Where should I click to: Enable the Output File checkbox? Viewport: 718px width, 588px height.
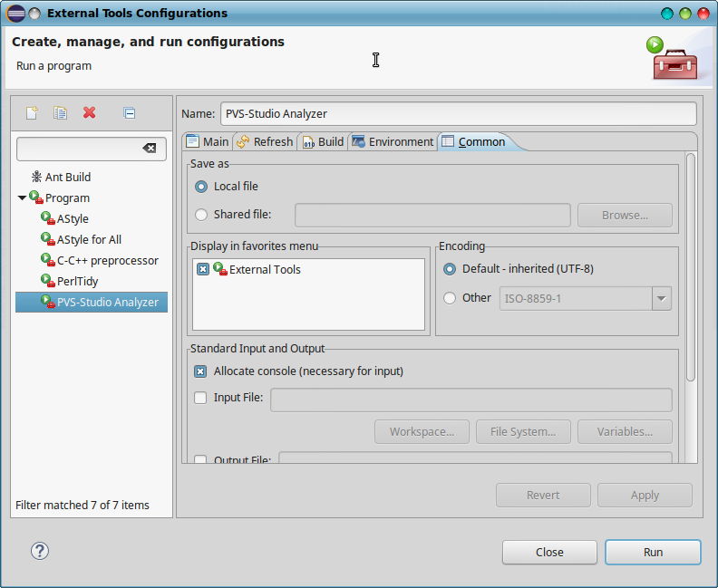[x=200, y=459]
